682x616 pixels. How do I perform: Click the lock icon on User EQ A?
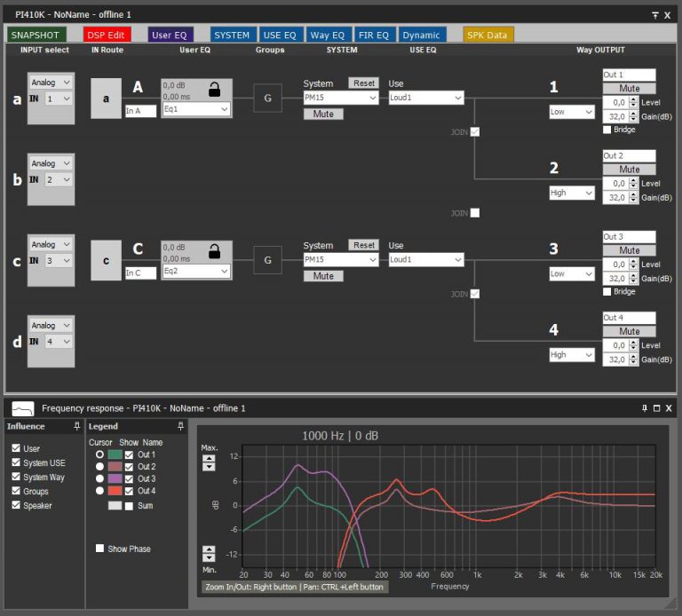point(213,90)
